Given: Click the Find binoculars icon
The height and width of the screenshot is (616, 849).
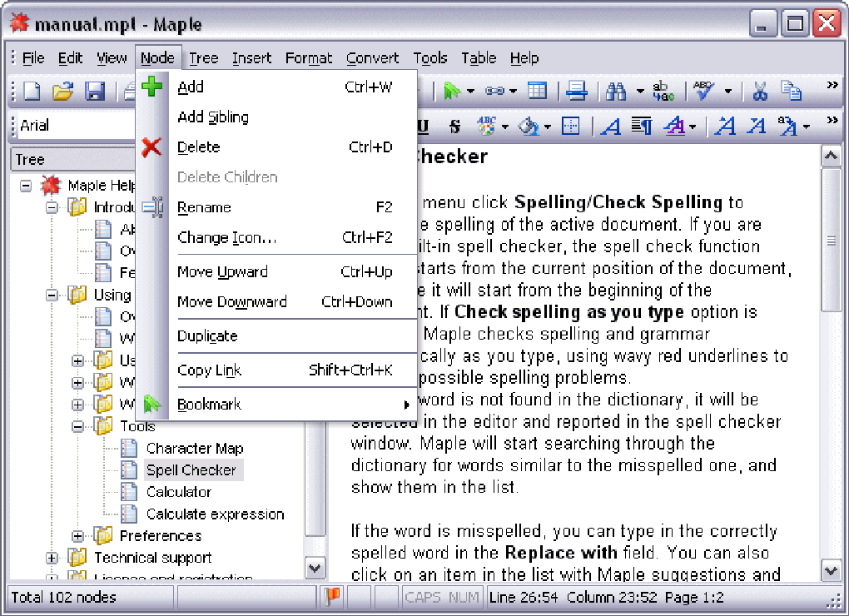Looking at the screenshot, I should click(616, 91).
